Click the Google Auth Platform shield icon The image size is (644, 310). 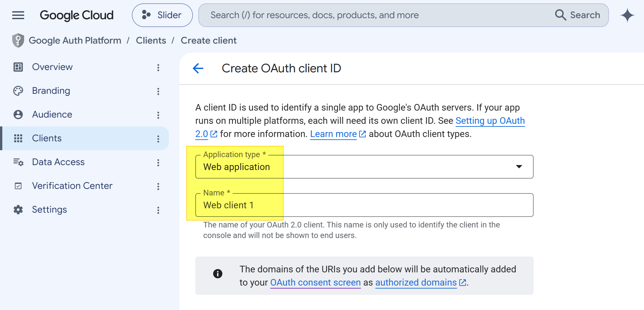[18, 41]
